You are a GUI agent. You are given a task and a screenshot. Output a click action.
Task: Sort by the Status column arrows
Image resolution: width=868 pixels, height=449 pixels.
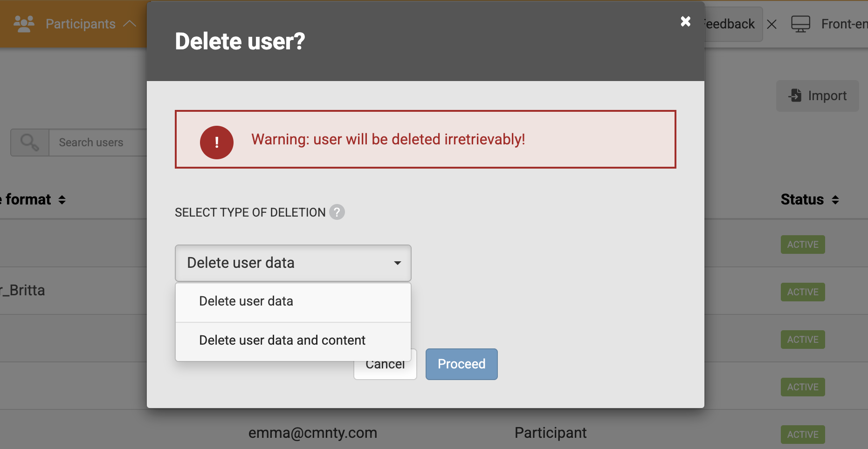pyautogui.click(x=835, y=200)
